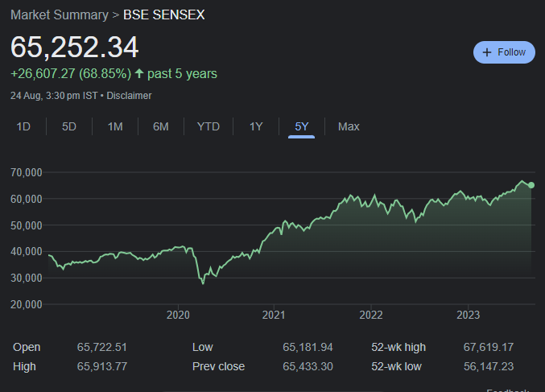The height and width of the screenshot is (392, 545).
Task: Click the 40,000 y-axis label
Action: pos(27,251)
